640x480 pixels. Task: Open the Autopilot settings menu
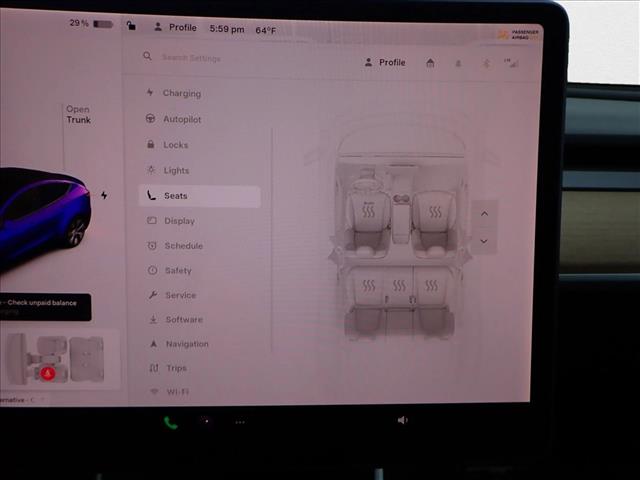(174, 119)
